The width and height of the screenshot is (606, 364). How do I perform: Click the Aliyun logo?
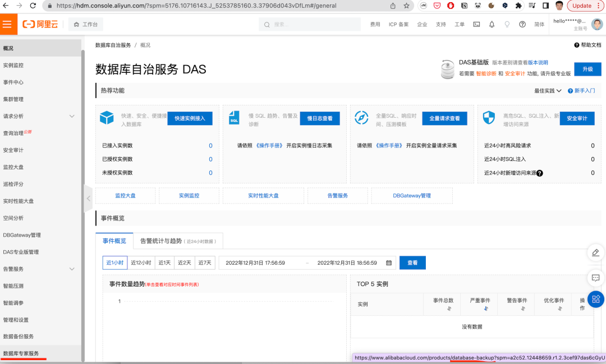coord(40,24)
